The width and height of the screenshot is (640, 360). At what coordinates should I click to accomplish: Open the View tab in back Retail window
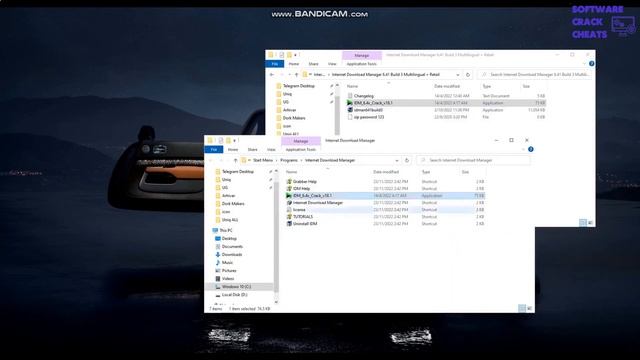pyautogui.click(x=332, y=64)
